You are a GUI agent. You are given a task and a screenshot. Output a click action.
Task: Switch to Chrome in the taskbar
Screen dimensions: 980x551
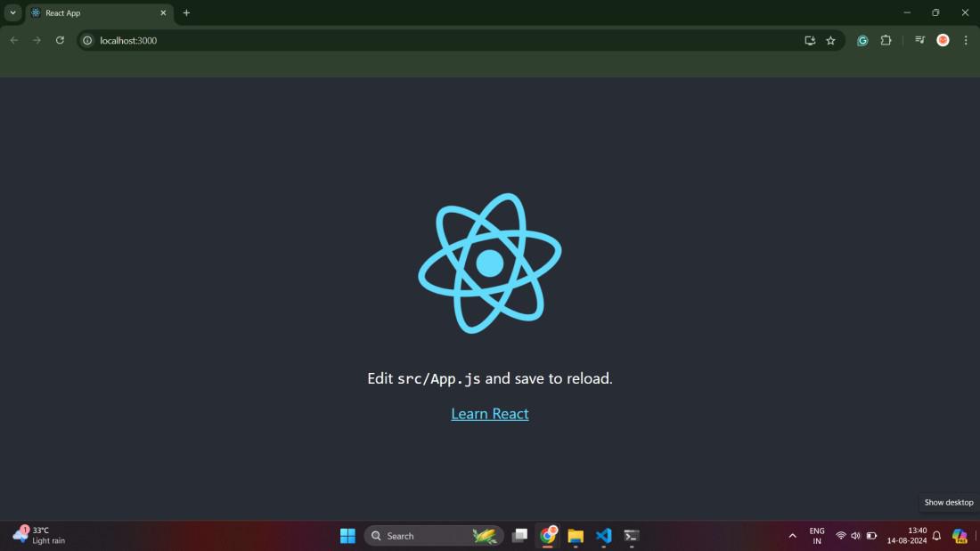click(x=548, y=536)
